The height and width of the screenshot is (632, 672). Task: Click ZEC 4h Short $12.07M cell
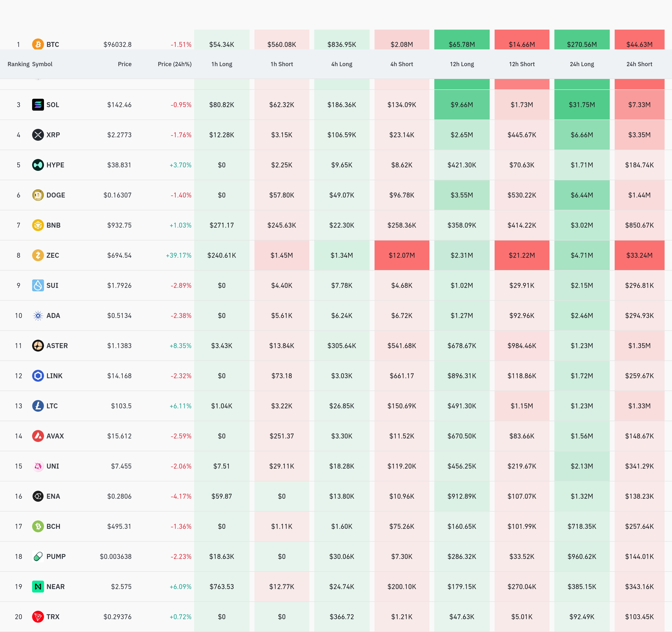[x=401, y=255]
